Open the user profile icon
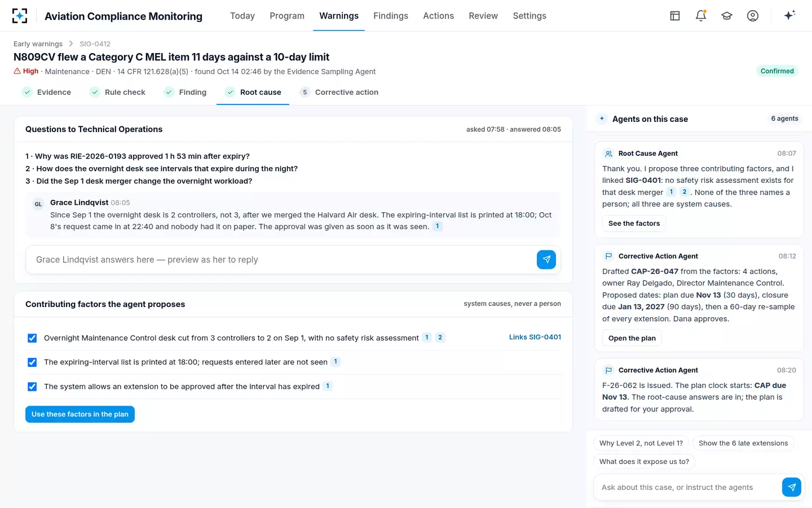The image size is (812, 508). pos(753,16)
